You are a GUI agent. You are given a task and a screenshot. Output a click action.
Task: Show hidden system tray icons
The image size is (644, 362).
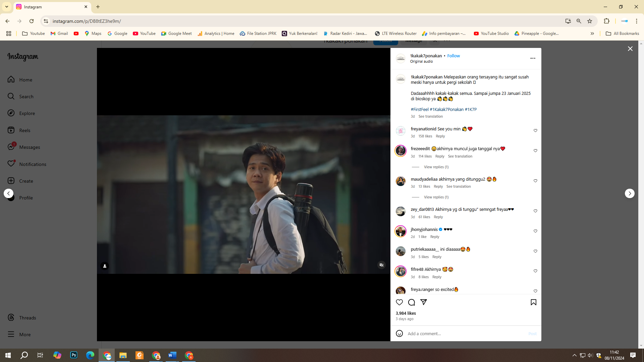pos(574,355)
